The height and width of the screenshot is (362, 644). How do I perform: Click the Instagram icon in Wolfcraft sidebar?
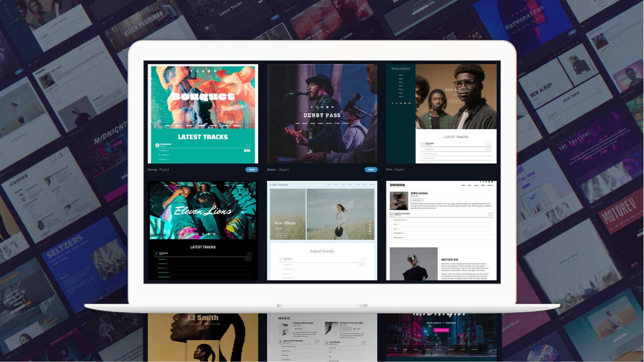pos(396,103)
